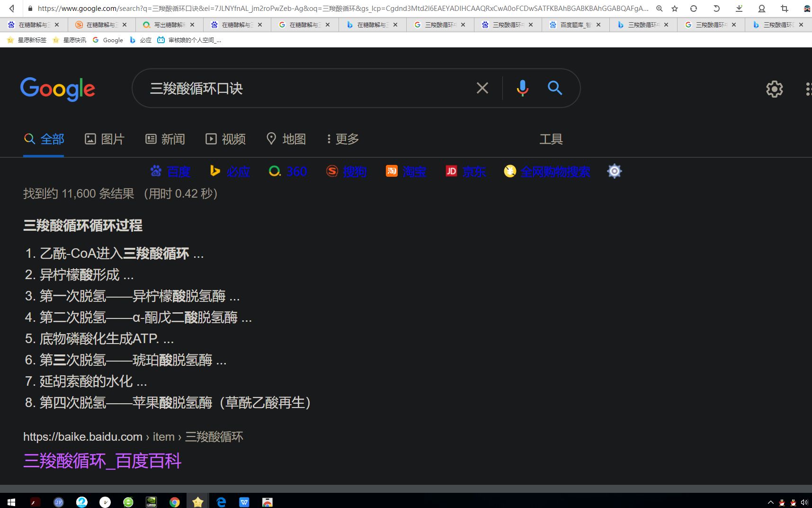This screenshot has height=508, width=812.
Task: Click the goggles avatar extension icon
Action: [x=807, y=9]
